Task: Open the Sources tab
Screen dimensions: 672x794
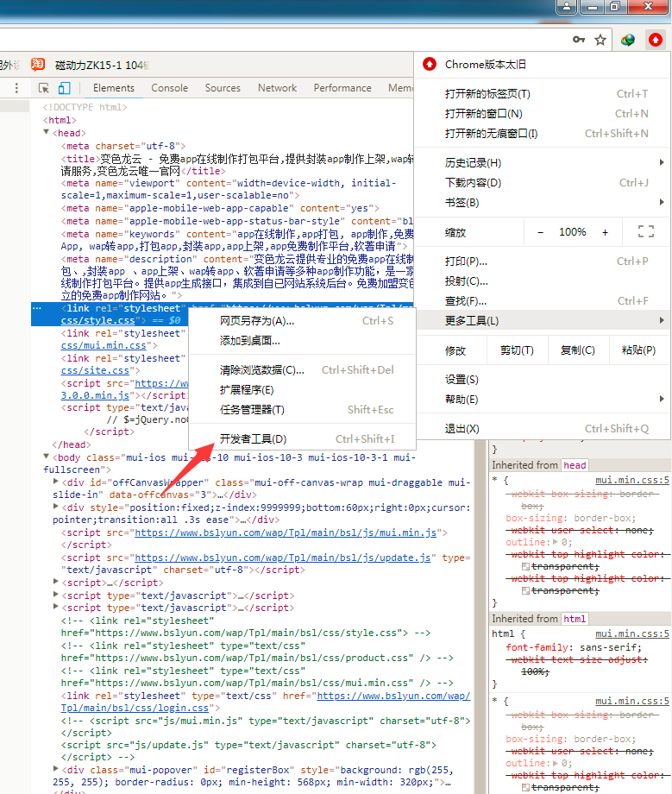Action: (x=223, y=88)
